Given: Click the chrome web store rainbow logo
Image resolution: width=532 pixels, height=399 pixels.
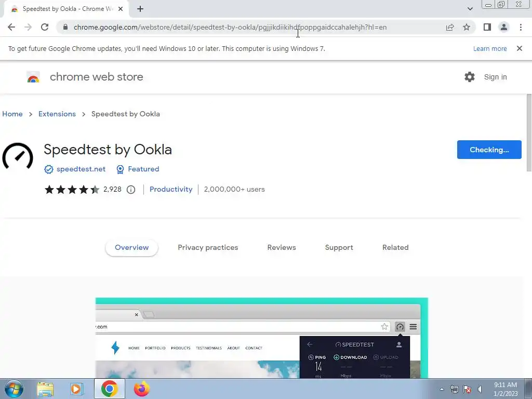Looking at the screenshot, I should coord(33,77).
